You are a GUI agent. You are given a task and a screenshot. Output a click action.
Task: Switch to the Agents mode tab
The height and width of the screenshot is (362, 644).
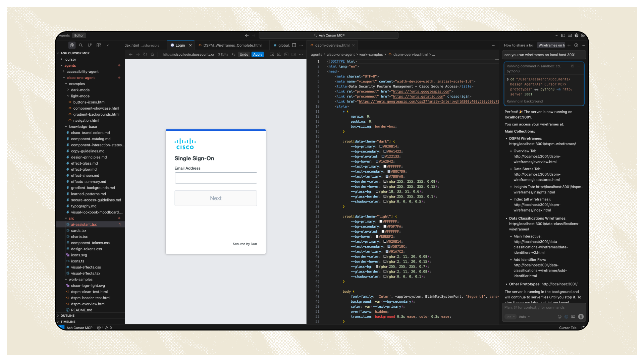click(64, 36)
